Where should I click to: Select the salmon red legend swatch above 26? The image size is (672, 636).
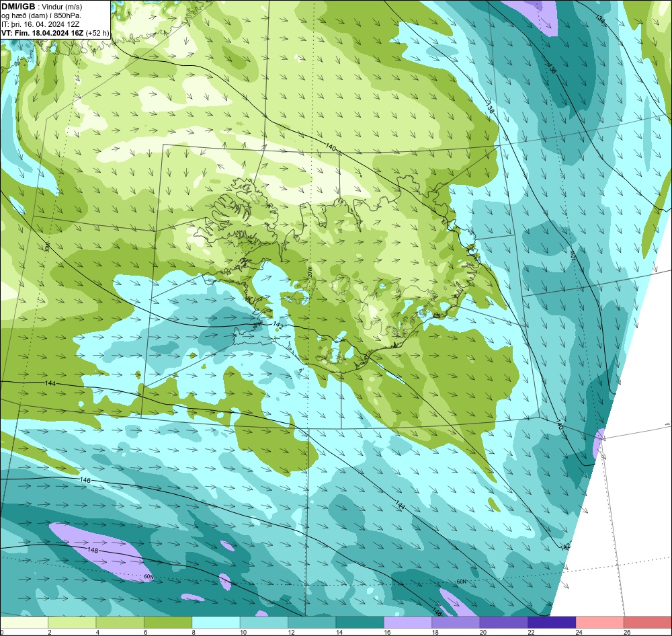[x=648, y=622]
